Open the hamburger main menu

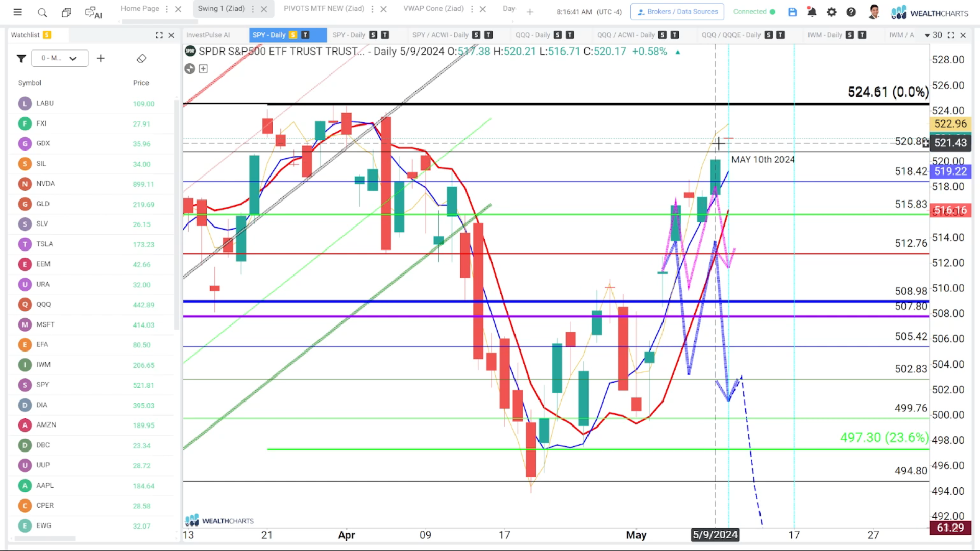(x=17, y=12)
